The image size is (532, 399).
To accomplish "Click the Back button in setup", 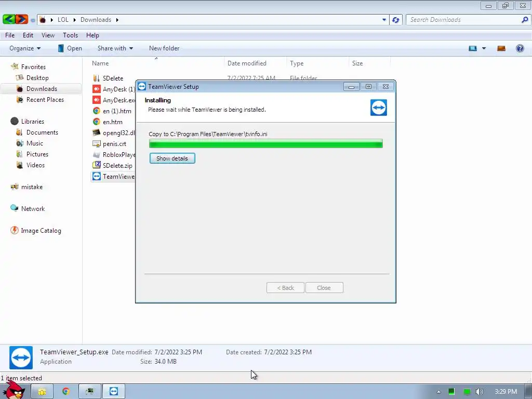I will (285, 288).
